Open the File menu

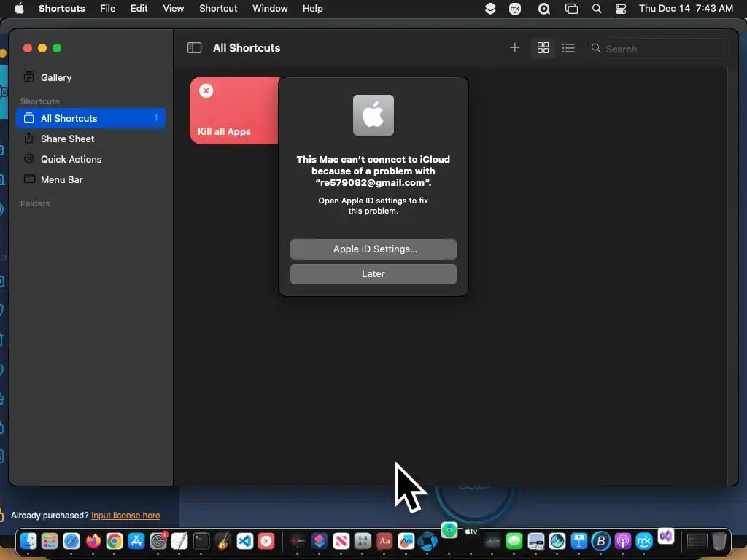pos(108,9)
